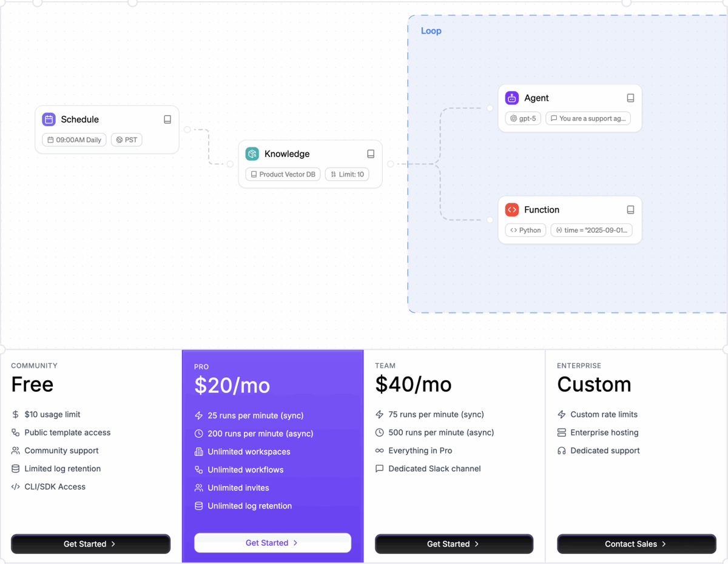Image resolution: width=728 pixels, height=564 pixels.
Task: Click the terminal icon beside CLI/SDK Access
Action: coord(15,486)
